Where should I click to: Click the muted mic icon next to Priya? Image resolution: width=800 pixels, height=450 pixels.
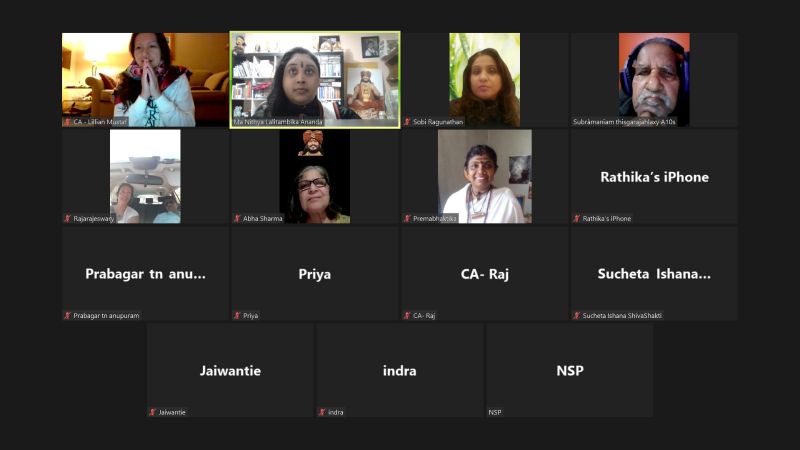(237, 315)
